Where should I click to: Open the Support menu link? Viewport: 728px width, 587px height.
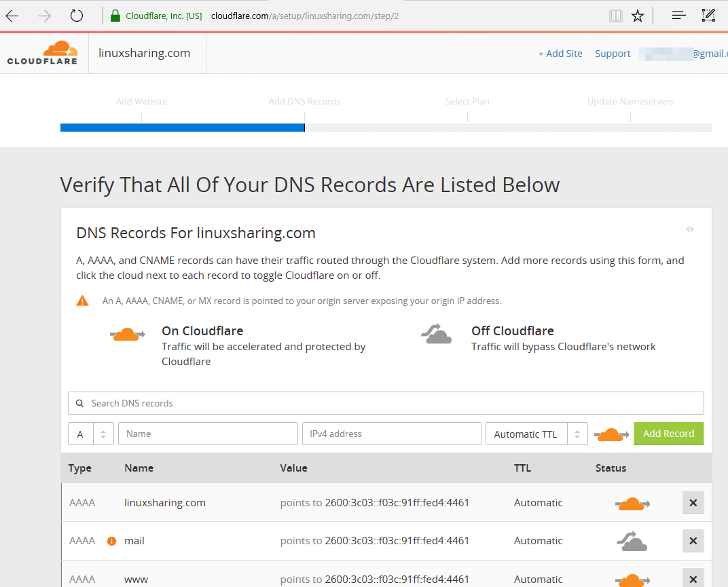click(x=613, y=54)
